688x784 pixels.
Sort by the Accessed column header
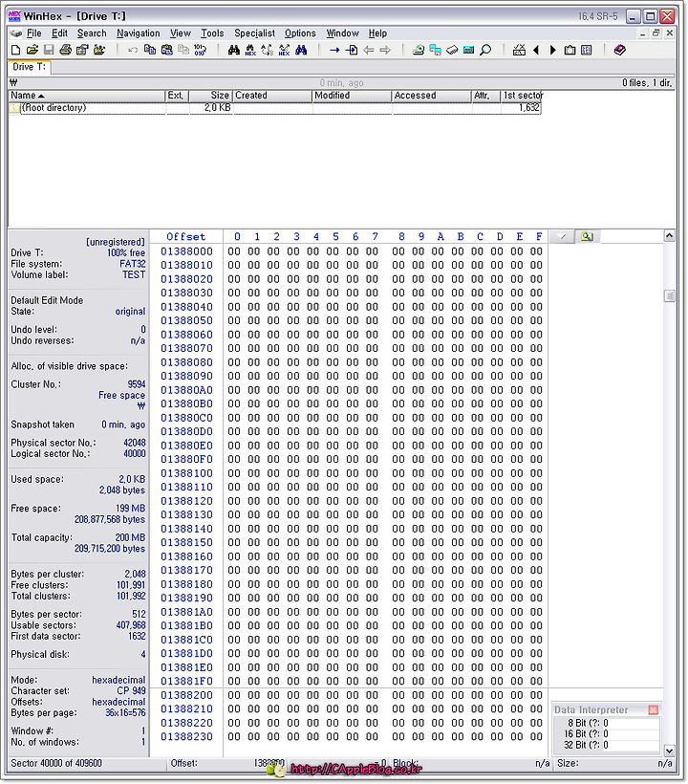point(432,96)
